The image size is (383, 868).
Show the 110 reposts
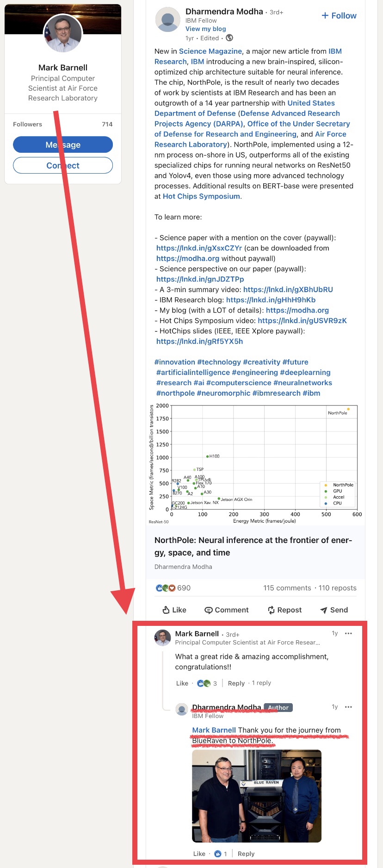[337, 588]
